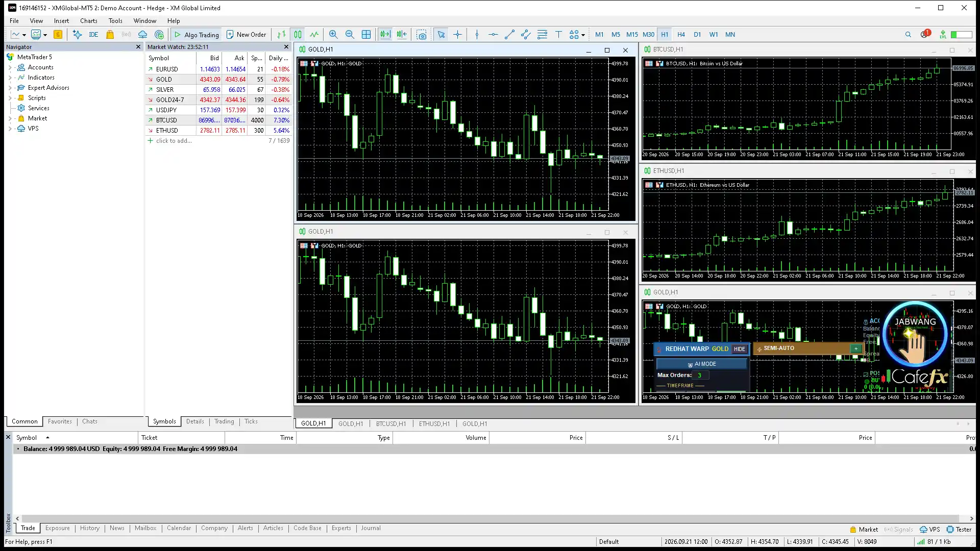The image size is (980, 551).
Task: Insert Fibonacci retracement tool
Action: (x=542, y=35)
